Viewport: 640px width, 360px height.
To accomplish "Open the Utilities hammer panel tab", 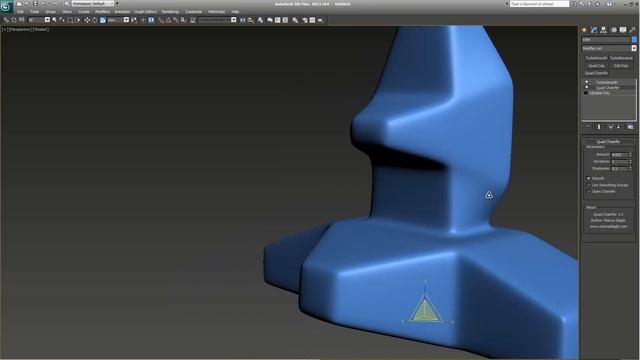I will (633, 30).
